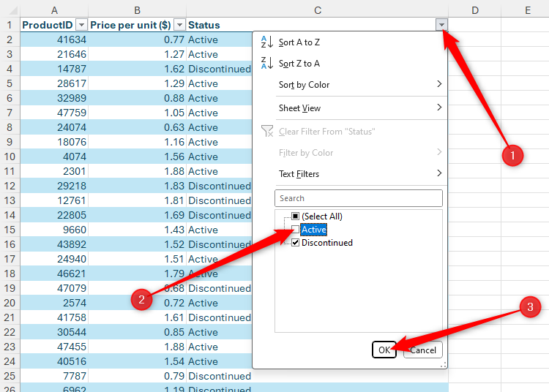Open the Status column filter dropdown
The image size is (549, 392).
coord(441,25)
